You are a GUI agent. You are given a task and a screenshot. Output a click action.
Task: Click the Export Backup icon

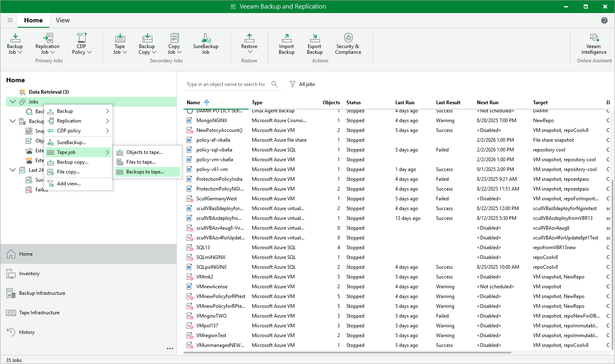pos(315,38)
